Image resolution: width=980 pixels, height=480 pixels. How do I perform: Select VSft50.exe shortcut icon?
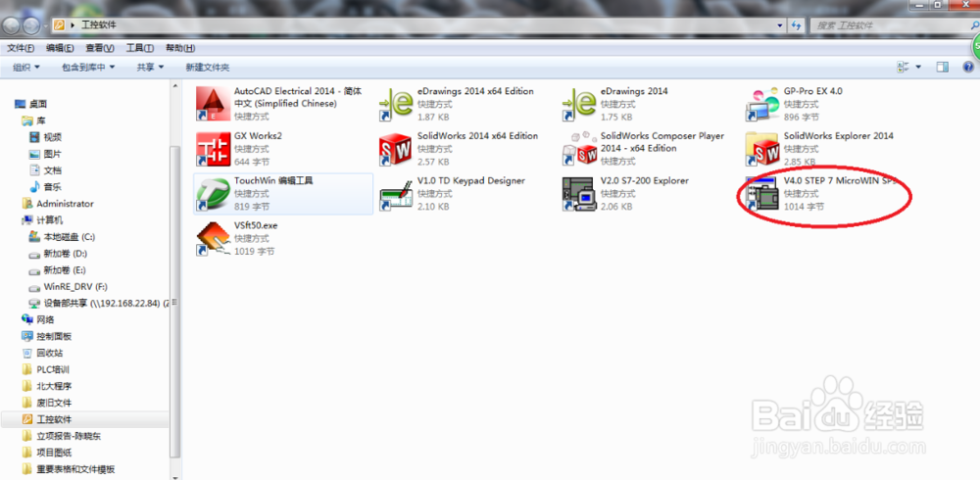211,239
